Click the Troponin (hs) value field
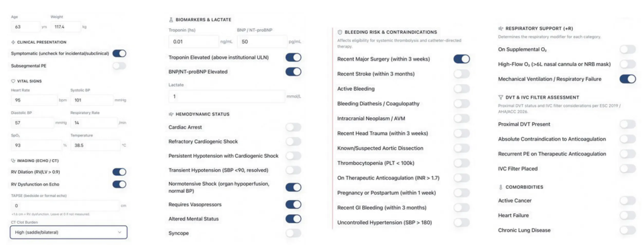The image size is (644, 245). click(194, 42)
